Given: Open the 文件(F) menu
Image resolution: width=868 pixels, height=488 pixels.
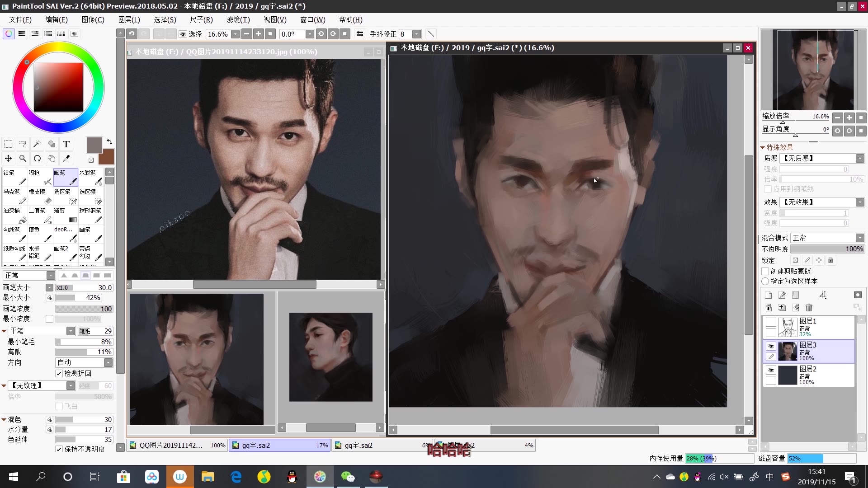Looking at the screenshot, I should pyautogui.click(x=20, y=19).
